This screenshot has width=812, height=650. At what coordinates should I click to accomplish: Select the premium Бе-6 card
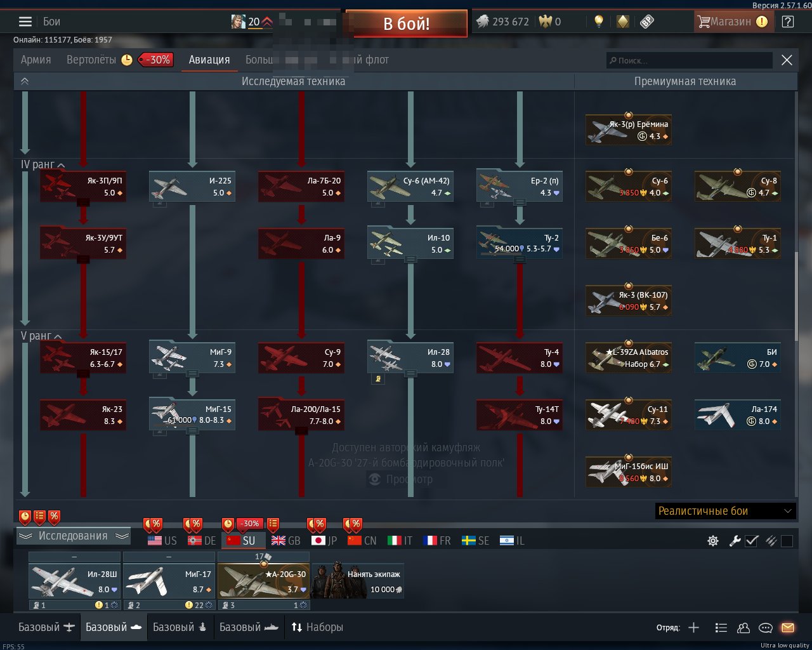tap(628, 244)
